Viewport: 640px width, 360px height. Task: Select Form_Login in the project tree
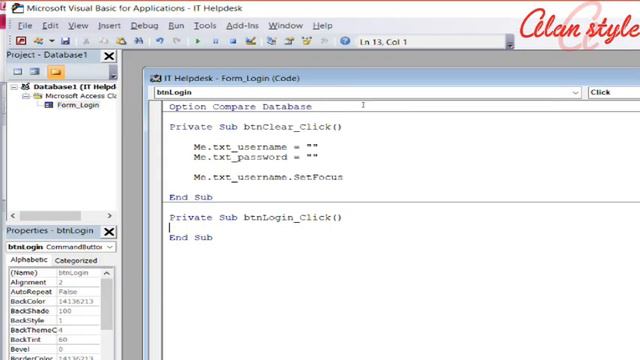click(78, 105)
